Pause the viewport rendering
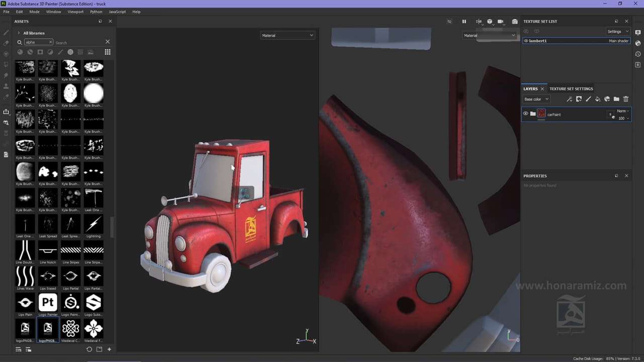 (464, 22)
